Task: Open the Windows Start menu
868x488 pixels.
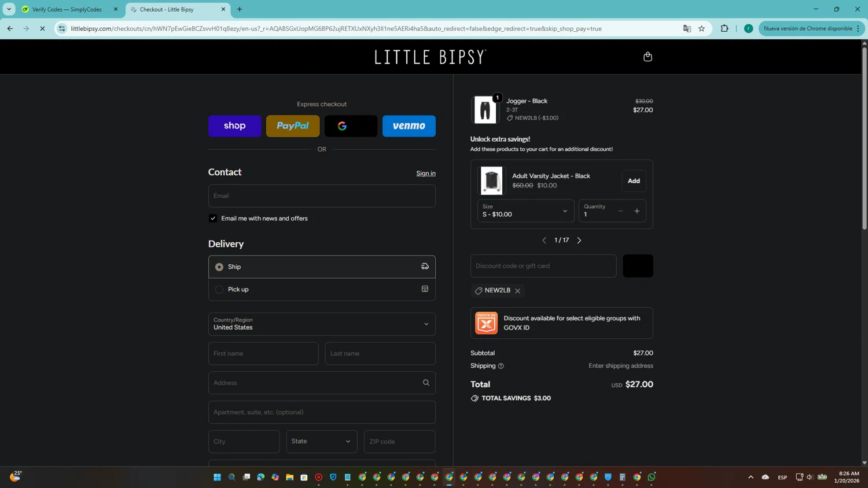Action: pos(217,477)
